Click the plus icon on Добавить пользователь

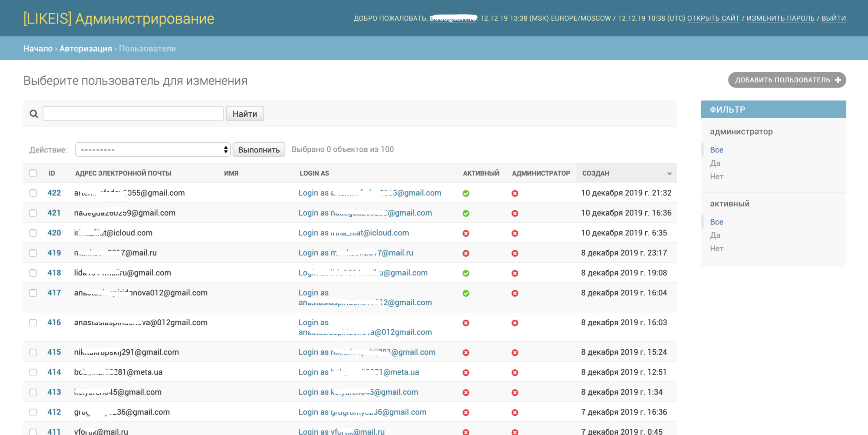838,80
